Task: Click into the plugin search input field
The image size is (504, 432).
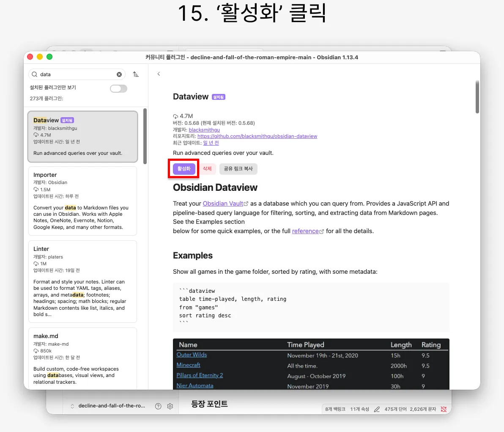Action: [x=77, y=74]
